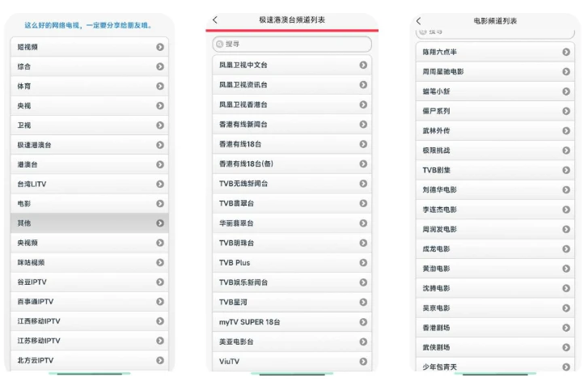Select channel 美亚电影台
The height and width of the screenshot is (382, 588).
pyautogui.click(x=292, y=342)
